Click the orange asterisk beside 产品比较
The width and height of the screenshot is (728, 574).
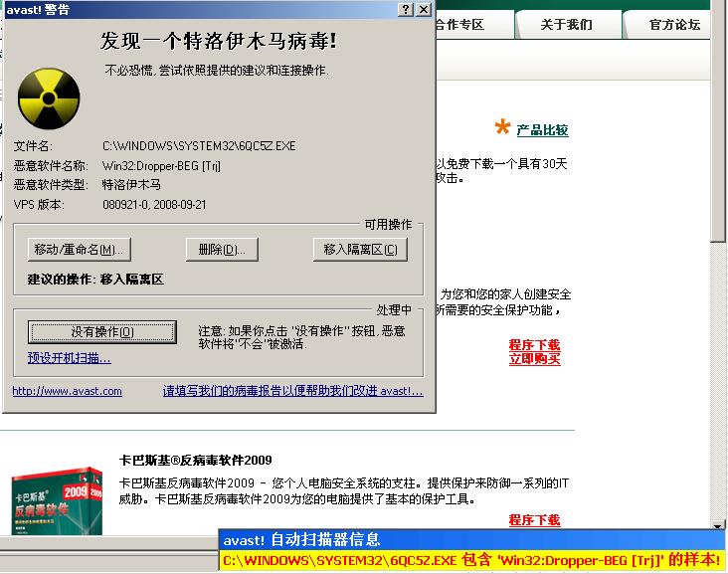tap(502, 126)
